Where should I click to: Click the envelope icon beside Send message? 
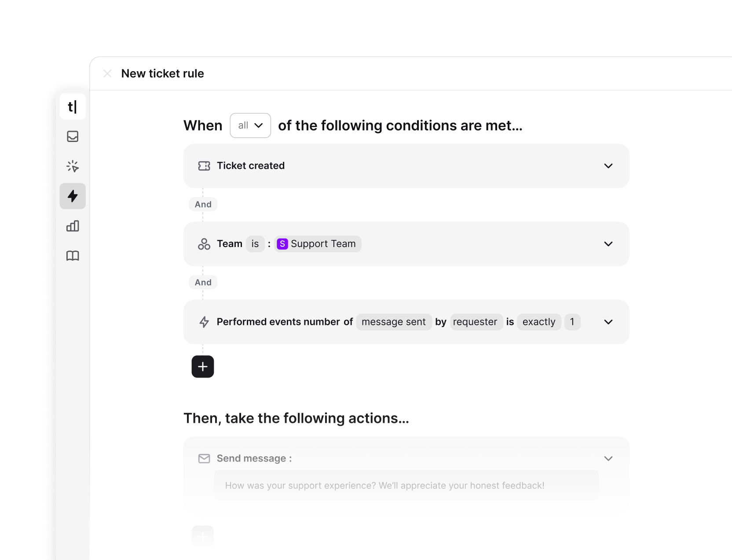pos(204,458)
